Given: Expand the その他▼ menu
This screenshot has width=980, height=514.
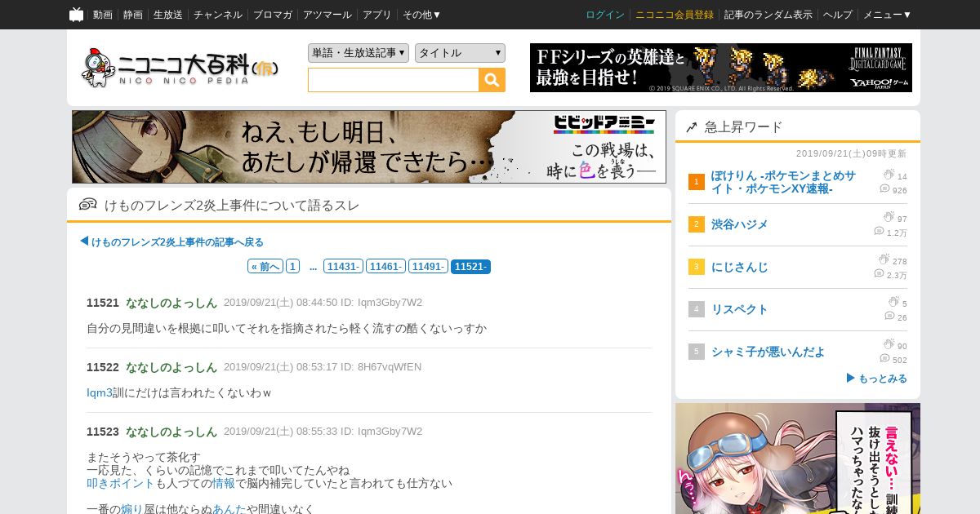Looking at the screenshot, I should pos(421,15).
